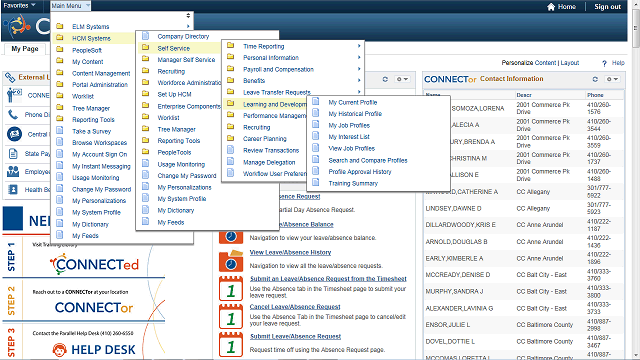
Task: Click the Help Desk face icon
Action: 60,350
